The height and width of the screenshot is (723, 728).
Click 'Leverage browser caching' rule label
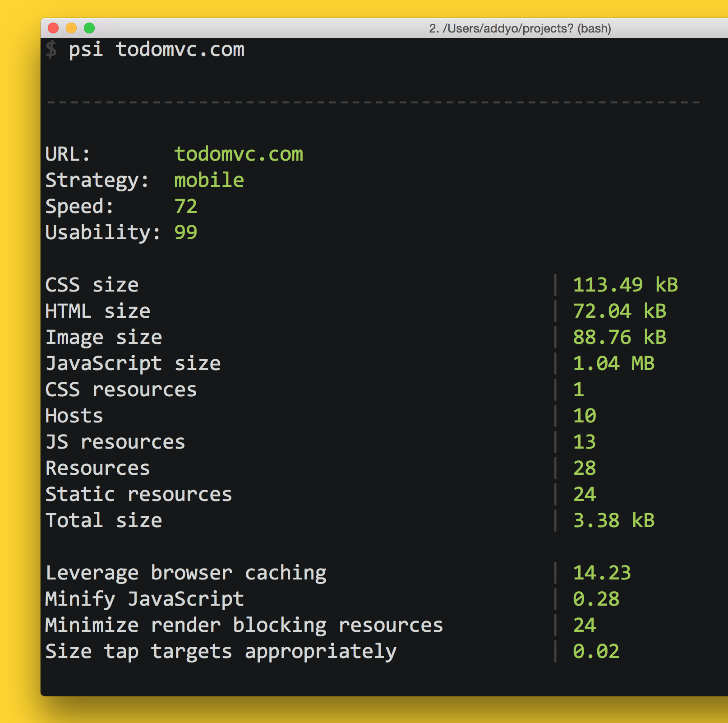tap(186, 574)
